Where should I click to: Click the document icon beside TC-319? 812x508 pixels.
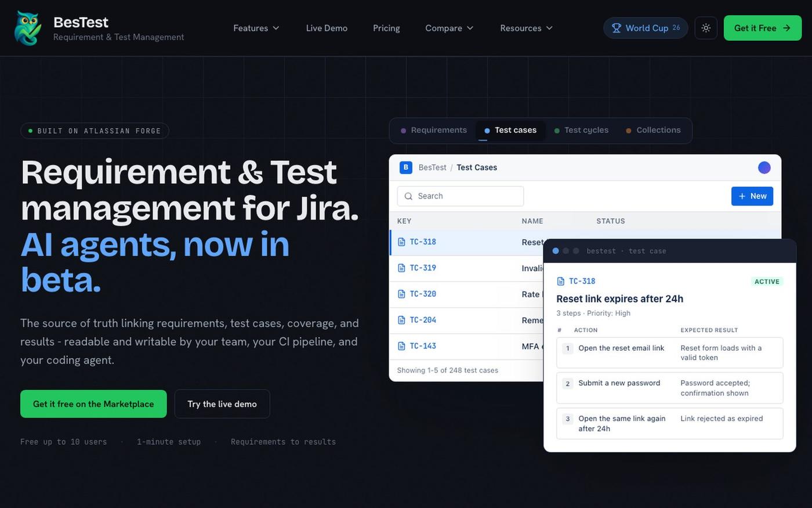401,268
